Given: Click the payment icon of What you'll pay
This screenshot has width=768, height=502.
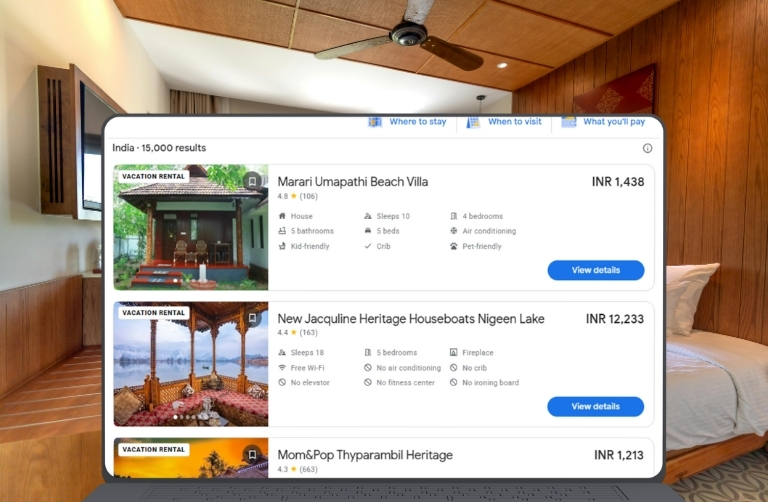Looking at the screenshot, I should [569, 121].
